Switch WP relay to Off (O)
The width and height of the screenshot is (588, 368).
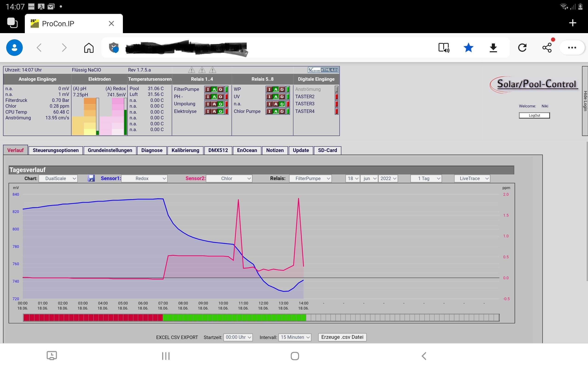282,89
